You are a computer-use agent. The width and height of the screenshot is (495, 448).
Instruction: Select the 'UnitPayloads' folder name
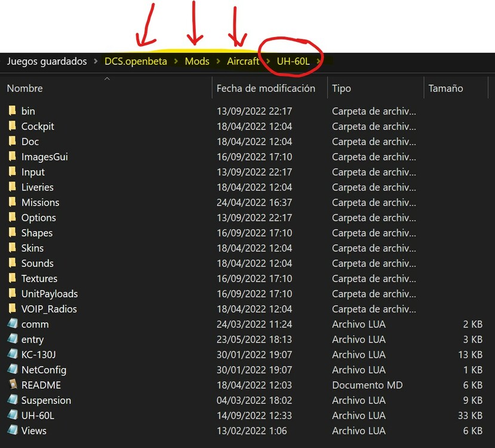coord(49,294)
